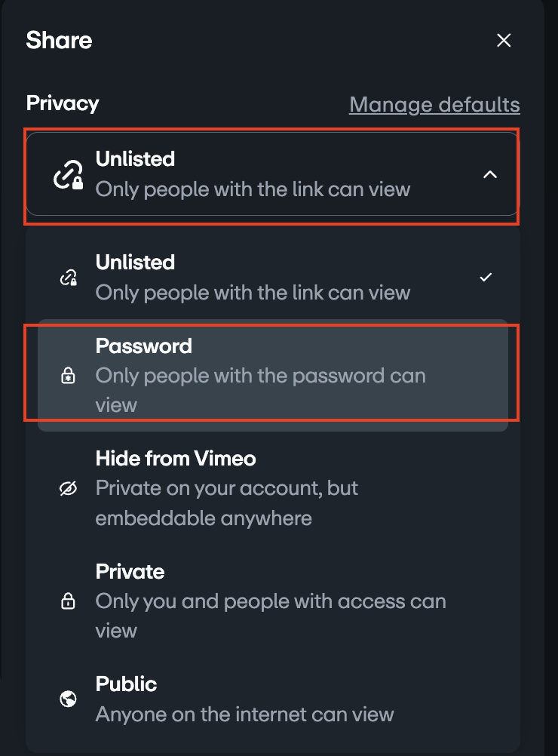Image resolution: width=558 pixels, height=756 pixels.
Task: Click the Unlisted link-with-lock icon in the selector
Action: coord(68,174)
